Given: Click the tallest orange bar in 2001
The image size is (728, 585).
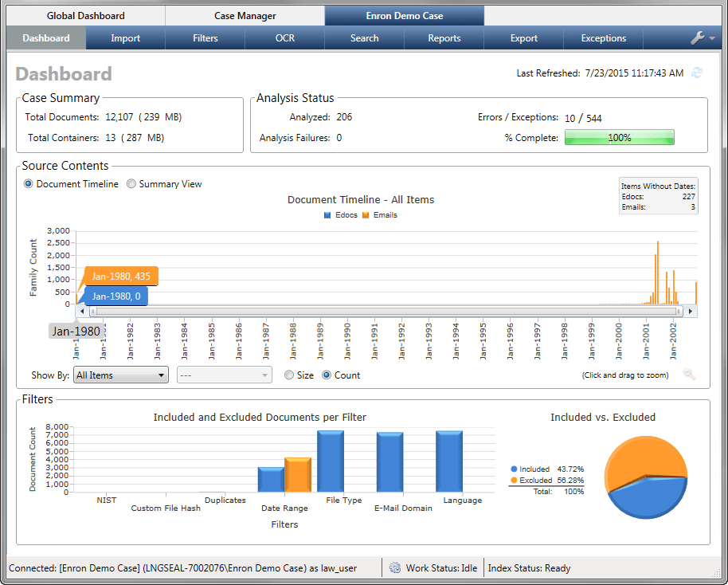Looking at the screenshot, I should [x=658, y=273].
